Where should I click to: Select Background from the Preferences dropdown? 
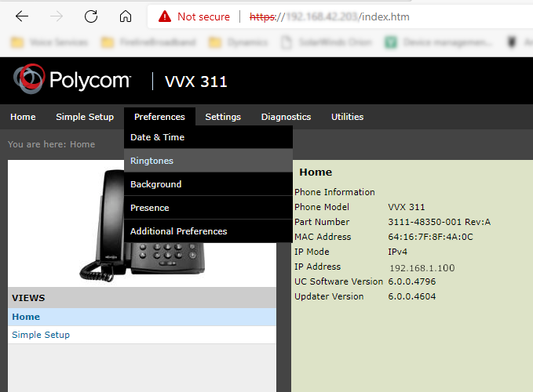pyautogui.click(x=208, y=184)
